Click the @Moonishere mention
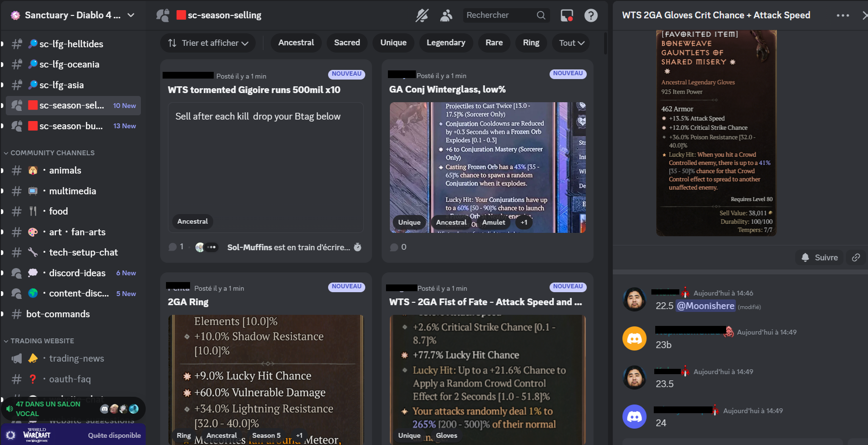 (705, 306)
